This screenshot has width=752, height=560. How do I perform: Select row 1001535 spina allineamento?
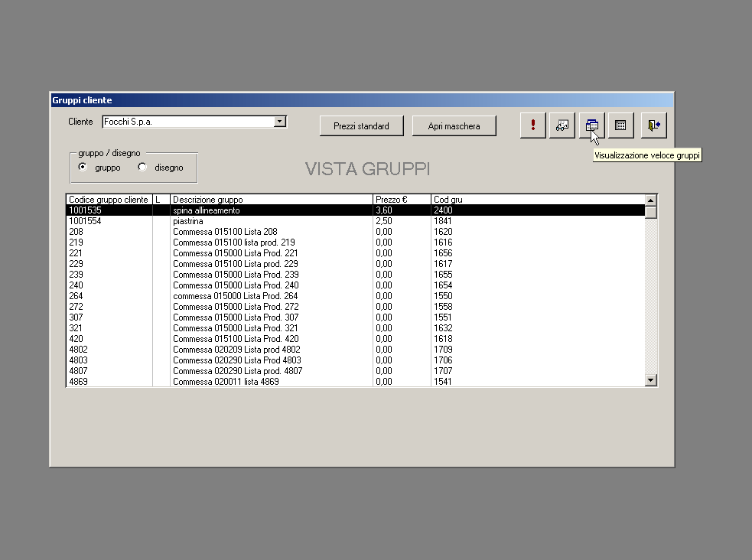pyautogui.click(x=356, y=210)
